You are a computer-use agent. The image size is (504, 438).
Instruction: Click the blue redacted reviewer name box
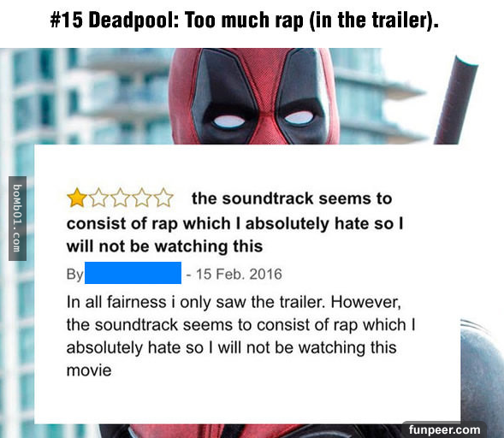[133, 273]
